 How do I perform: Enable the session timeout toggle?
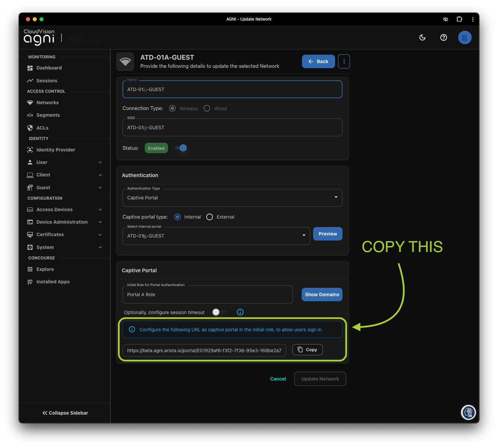click(x=219, y=312)
